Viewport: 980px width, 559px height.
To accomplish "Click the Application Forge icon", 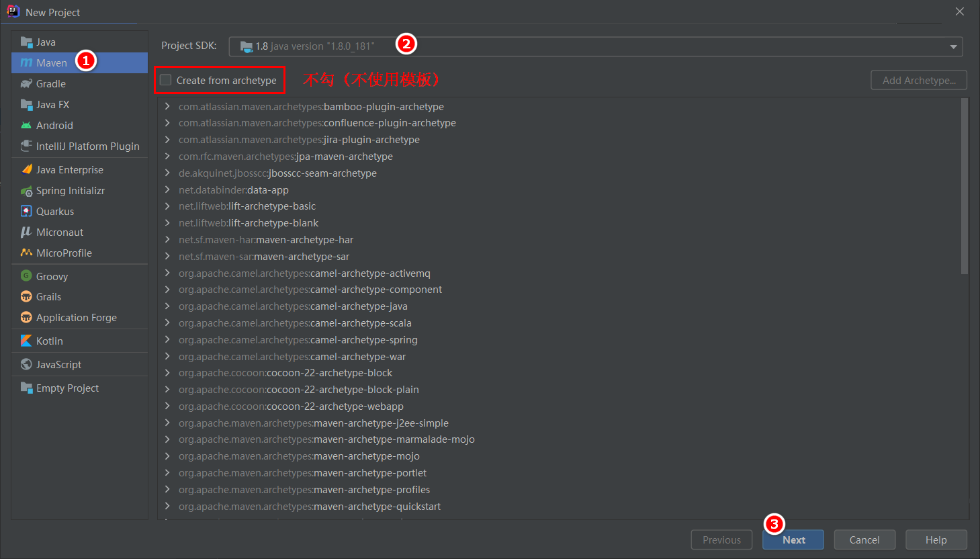I will [x=26, y=318].
